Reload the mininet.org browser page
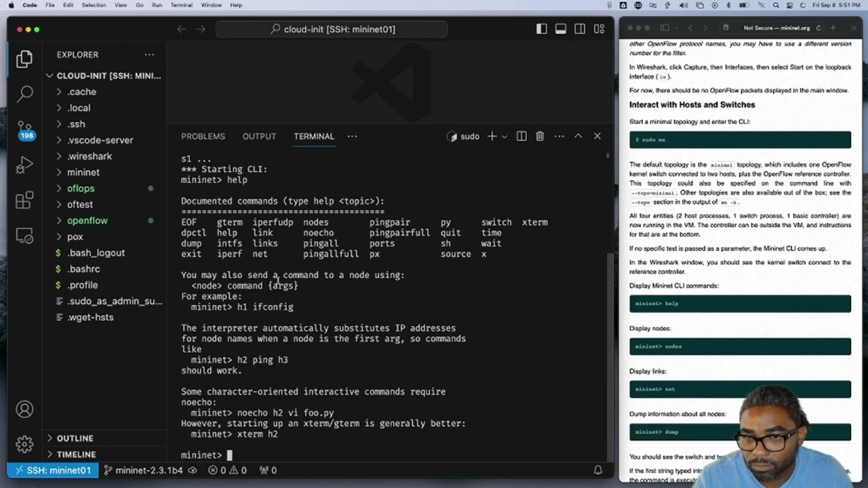 (818, 28)
